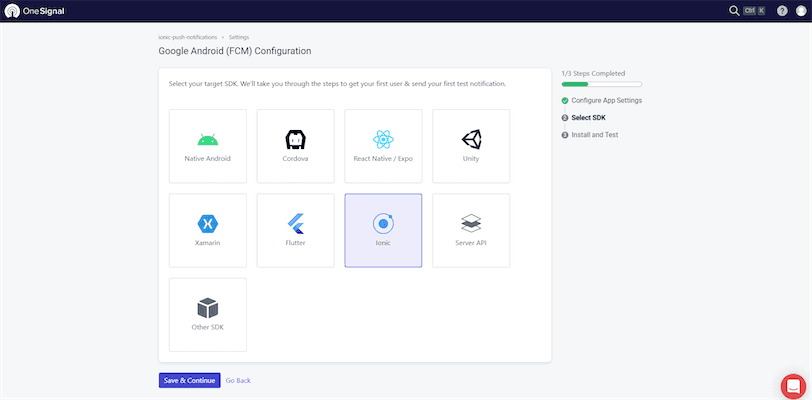The width and height of the screenshot is (812, 400).
Task: Select the Server API icon
Action: 471,224
